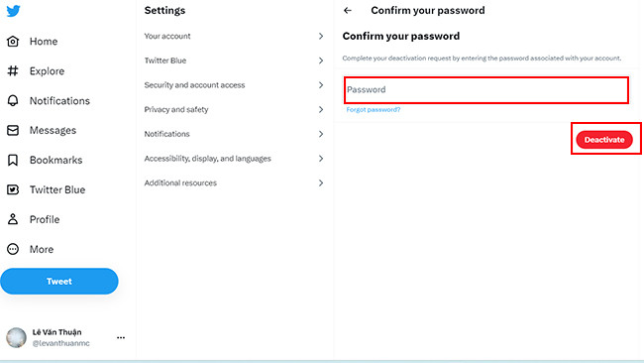Screen dimensions: 644x363
Task: Click the red Deactivate button
Action: 604,140
